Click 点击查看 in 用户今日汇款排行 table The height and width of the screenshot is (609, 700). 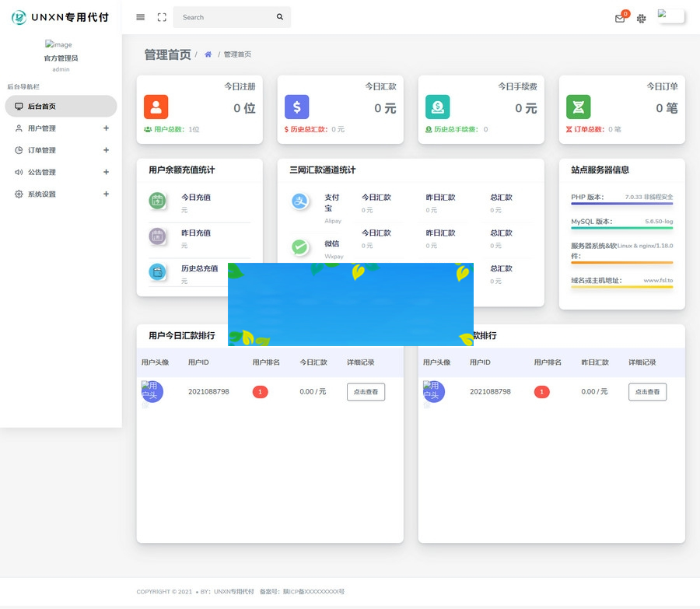(x=366, y=392)
